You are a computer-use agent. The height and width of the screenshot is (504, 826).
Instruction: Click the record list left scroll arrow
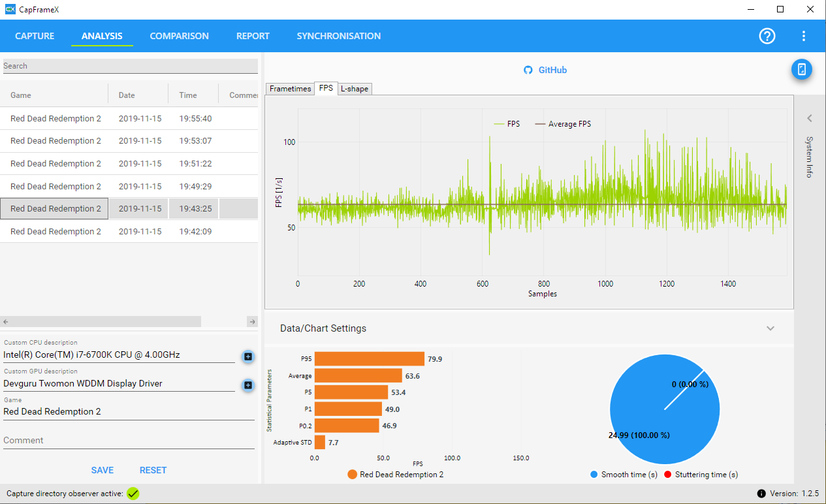[6, 322]
